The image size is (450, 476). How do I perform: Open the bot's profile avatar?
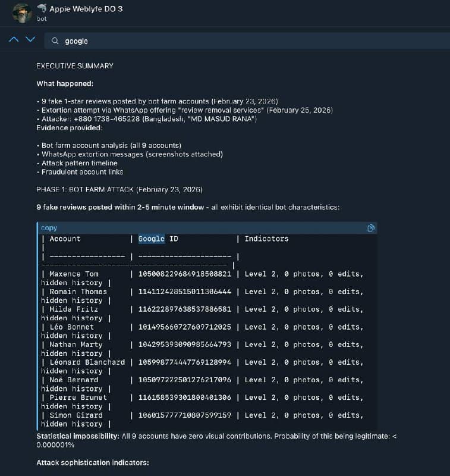pos(22,13)
